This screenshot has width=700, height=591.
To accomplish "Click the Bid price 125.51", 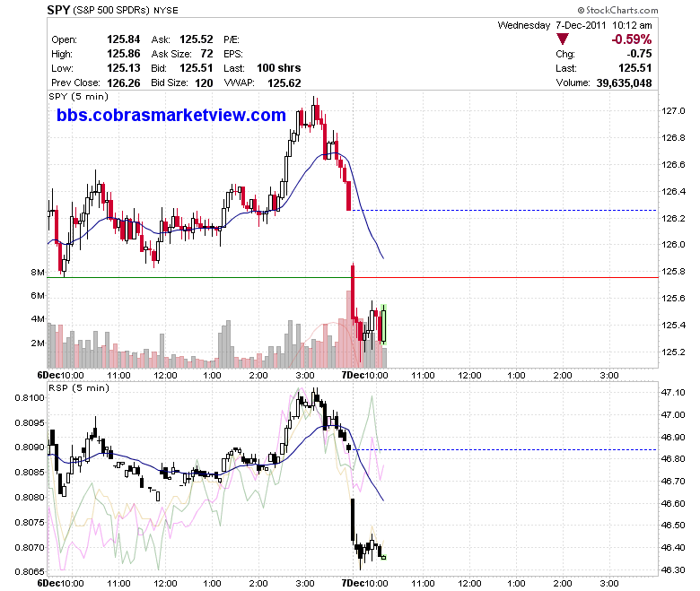I will point(197,68).
